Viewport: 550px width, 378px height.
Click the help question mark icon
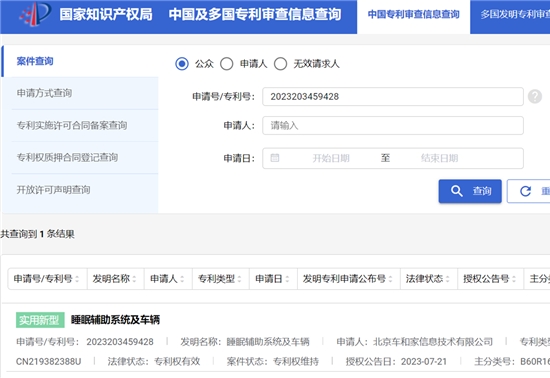point(535,96)
